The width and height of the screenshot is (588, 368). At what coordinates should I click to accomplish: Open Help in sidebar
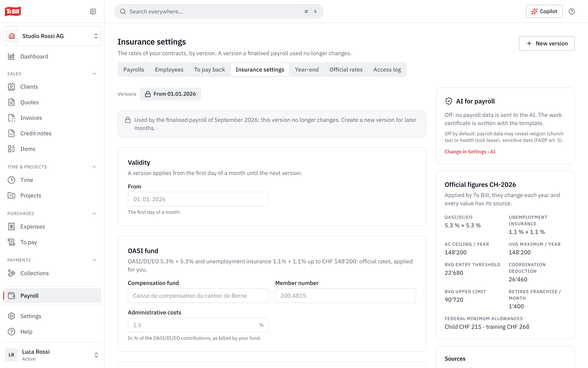coord(52,332)
